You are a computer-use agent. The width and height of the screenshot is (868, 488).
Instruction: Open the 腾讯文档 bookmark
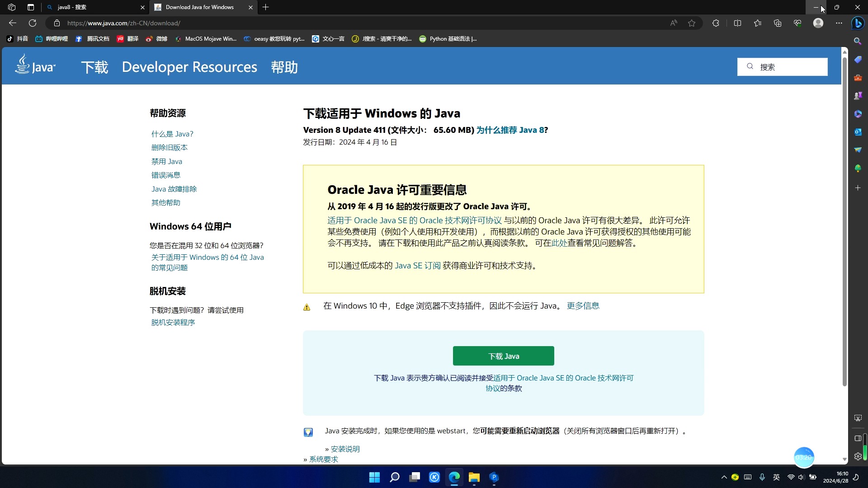pos(92,39)
